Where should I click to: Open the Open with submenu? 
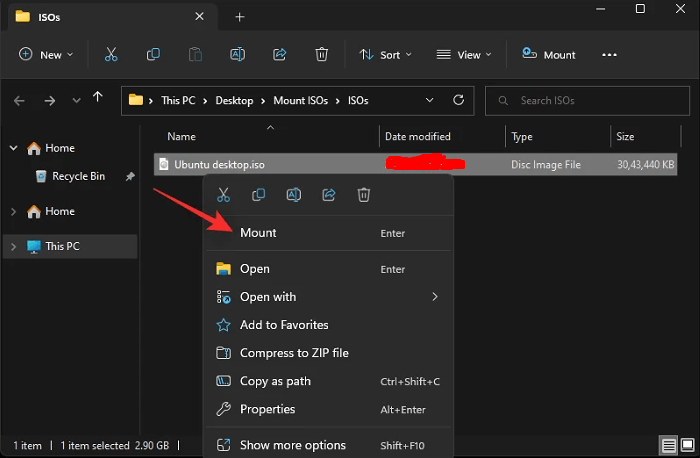coord(329,297)
